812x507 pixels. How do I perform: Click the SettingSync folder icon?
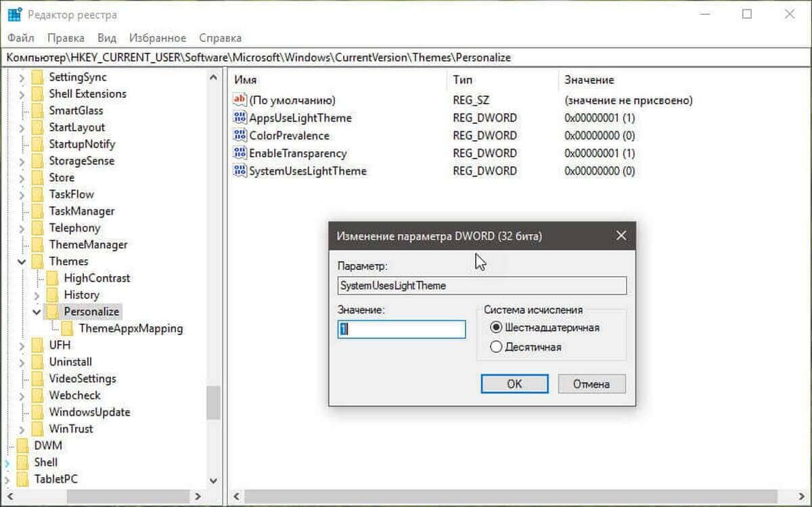pos(37,77)
